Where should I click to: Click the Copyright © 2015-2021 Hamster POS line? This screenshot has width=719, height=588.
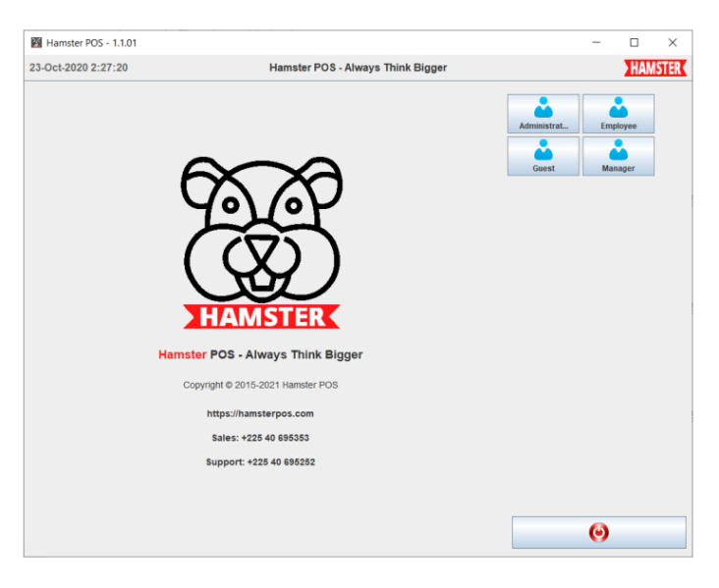(260, 385)
